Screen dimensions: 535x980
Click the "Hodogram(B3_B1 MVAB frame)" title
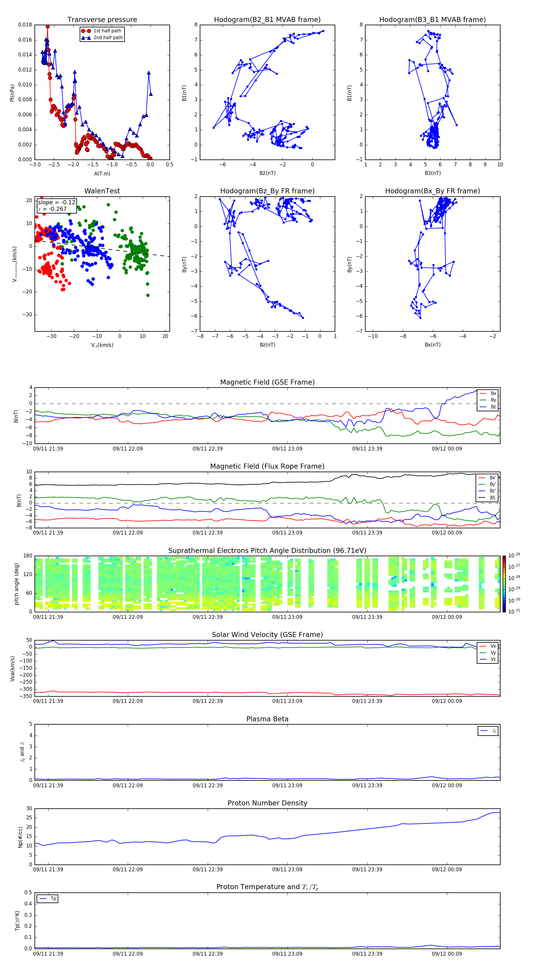(x=432, y=19)
